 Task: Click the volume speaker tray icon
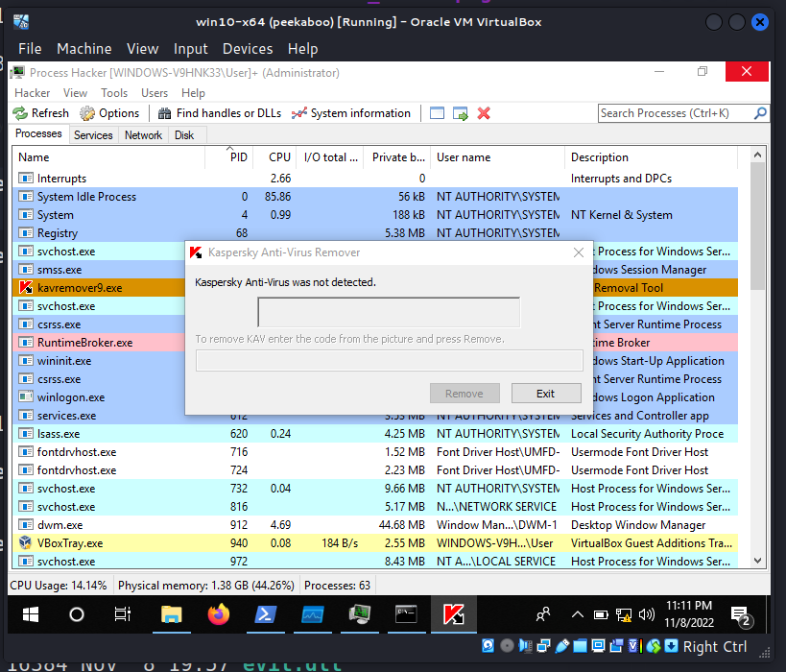coord(647,614)
